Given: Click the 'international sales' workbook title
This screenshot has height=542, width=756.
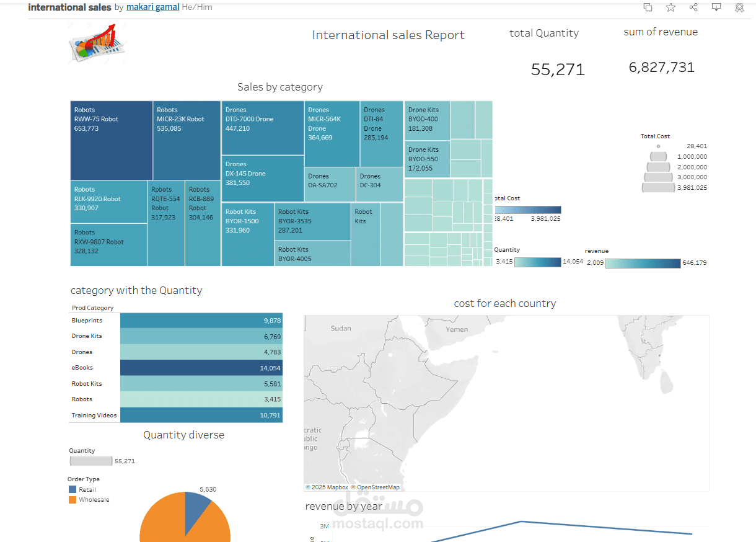Looking at the screenshot, I should (x=70, y=7).
